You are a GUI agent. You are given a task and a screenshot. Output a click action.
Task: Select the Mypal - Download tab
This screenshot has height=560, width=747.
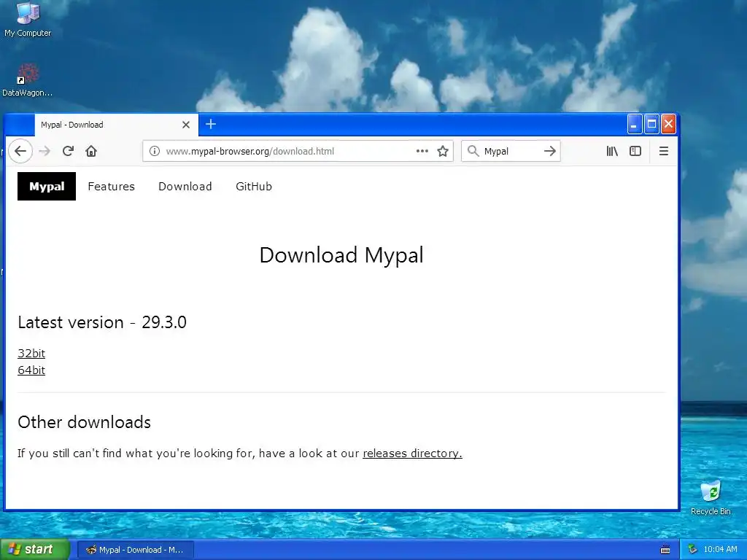[x=116, y=125]
